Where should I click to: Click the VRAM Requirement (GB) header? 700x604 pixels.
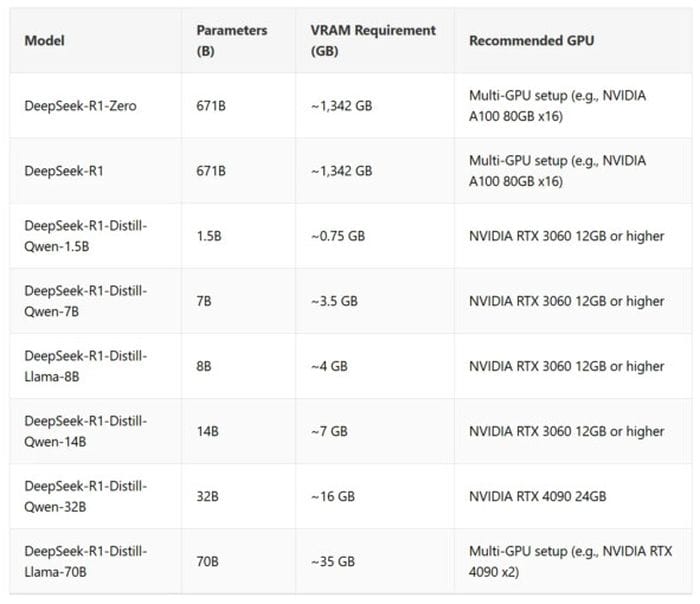[373, 41]
